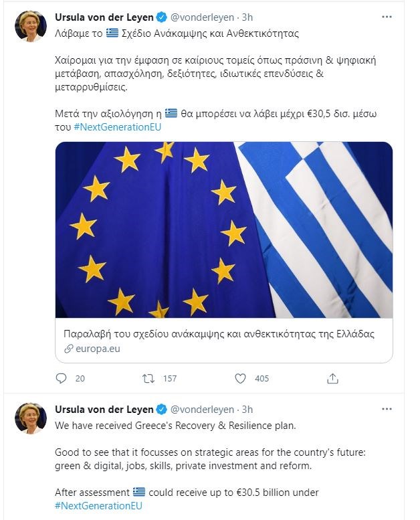The height and width of the screenshot is (520, 420).
Task: Open the EU and Greek flags image
Action: coord(223,230)
